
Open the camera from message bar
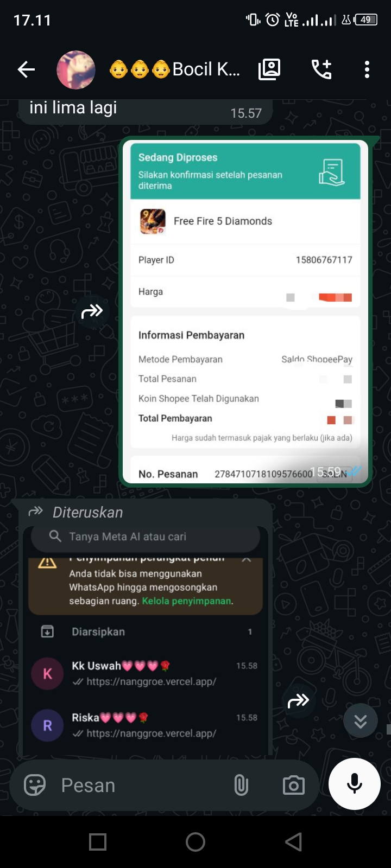tap(294, 785)
